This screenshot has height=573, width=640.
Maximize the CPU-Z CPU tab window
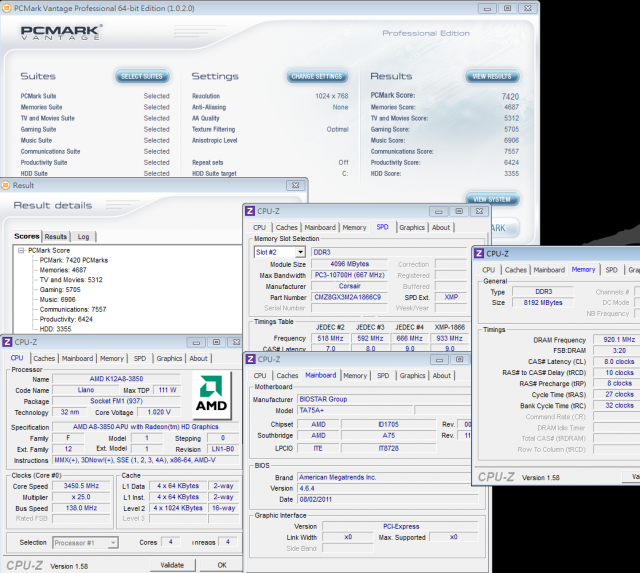[217, 342]
